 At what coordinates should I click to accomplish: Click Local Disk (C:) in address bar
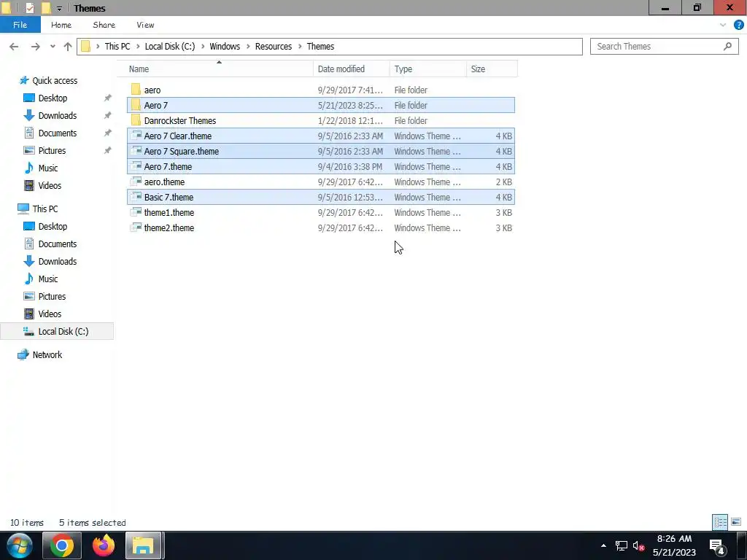169,46
